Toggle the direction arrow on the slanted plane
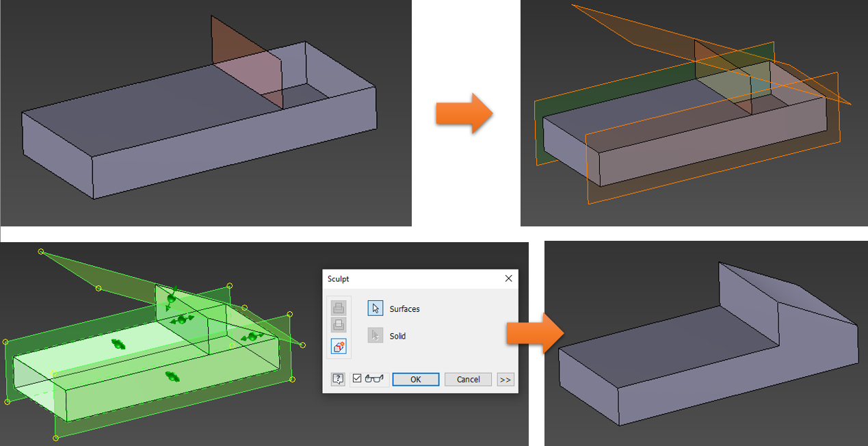 (x=171, y=298)
